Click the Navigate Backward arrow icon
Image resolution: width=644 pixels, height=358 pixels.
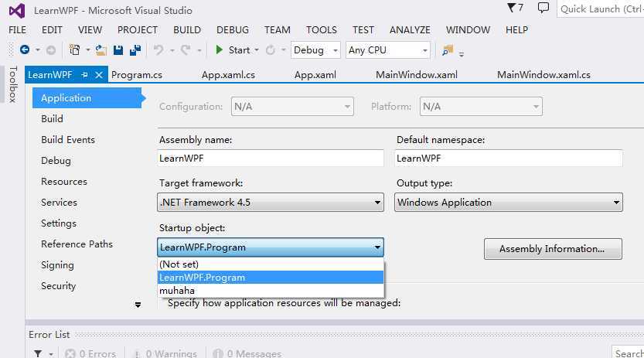[x=25, y=49]
